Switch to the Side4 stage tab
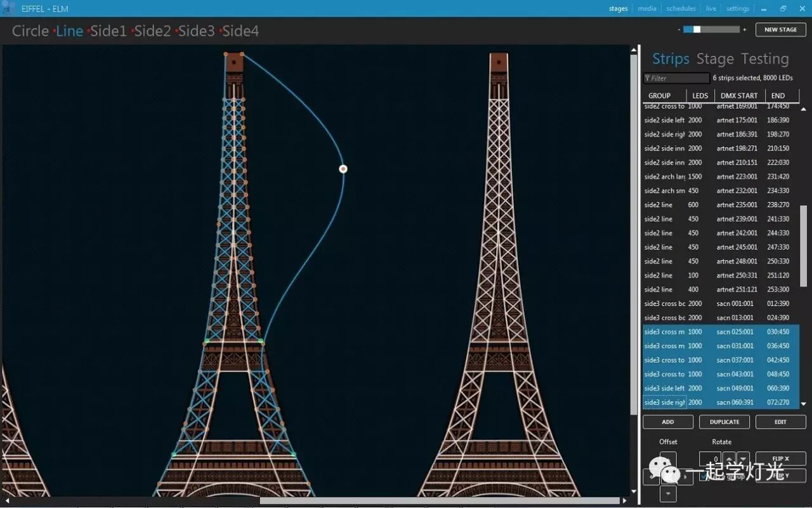 pyautogui.click(x=240, y=31)
